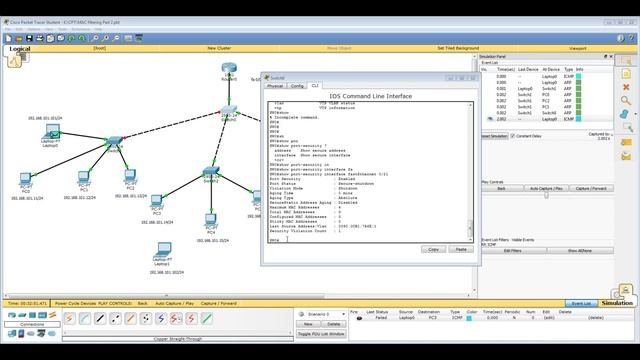
Task: Select the Resize Shape tool
Action: [627, 128]
